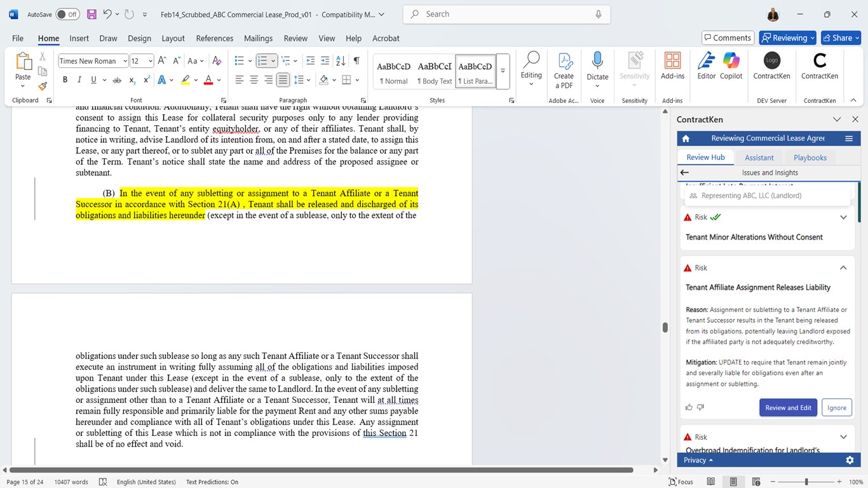868x488 pixels.
Task: Give thumbs down on the risk
Action: pyautogui.click(x=701, y=407)
